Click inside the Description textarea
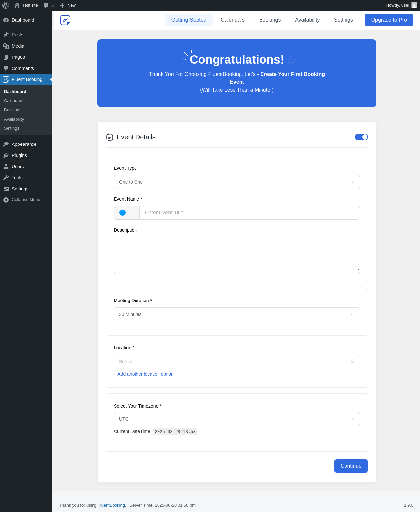 coord(237,255)
